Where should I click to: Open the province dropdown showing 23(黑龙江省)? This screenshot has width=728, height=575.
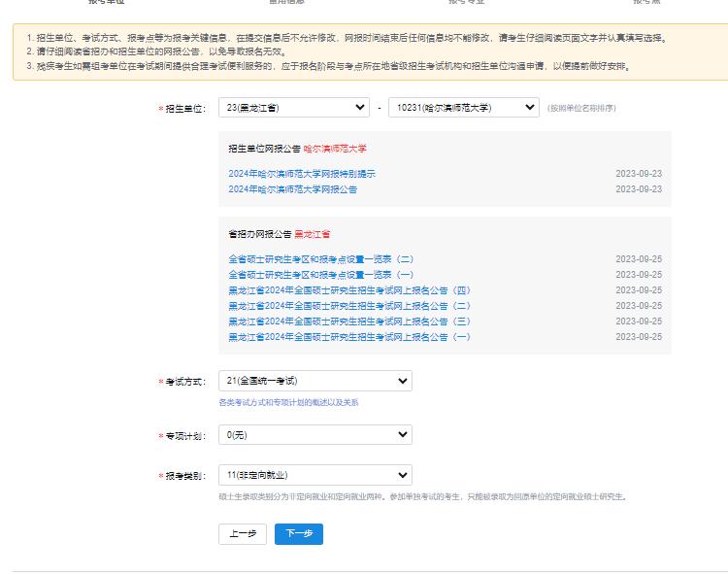tap(293, 108)
